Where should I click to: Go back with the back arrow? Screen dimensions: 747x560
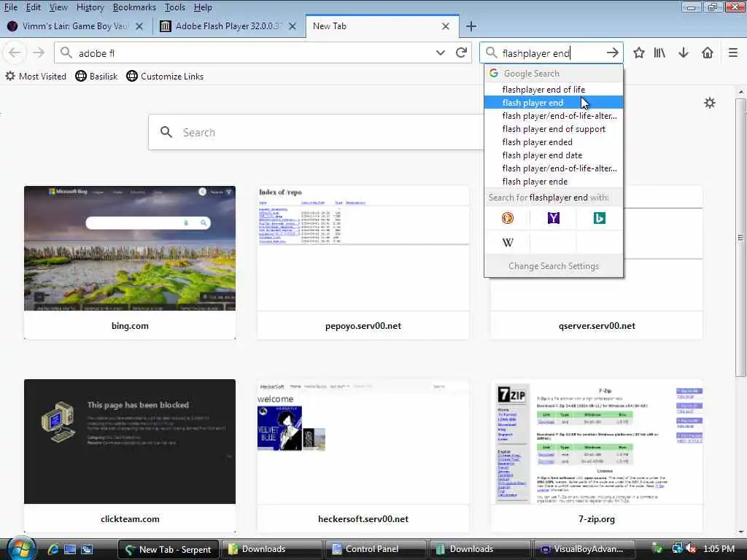click(x=15, y=52)
